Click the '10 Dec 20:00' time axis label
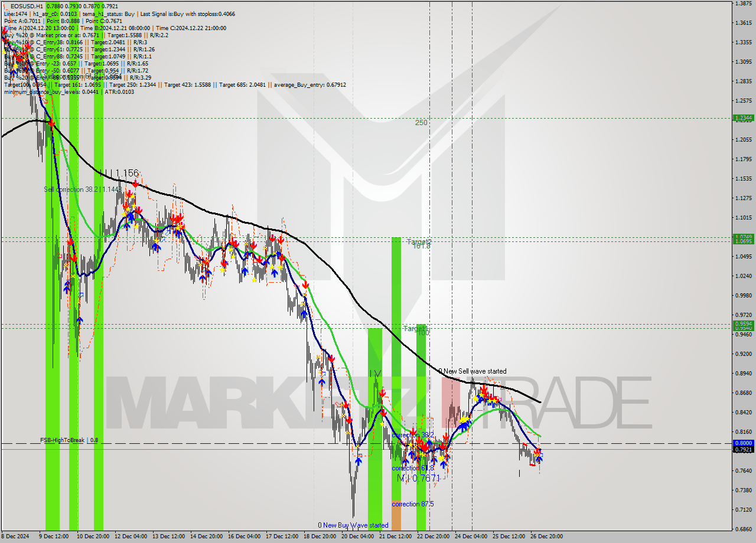The width and height of the screenshot is (756, 543). [94, 537]
